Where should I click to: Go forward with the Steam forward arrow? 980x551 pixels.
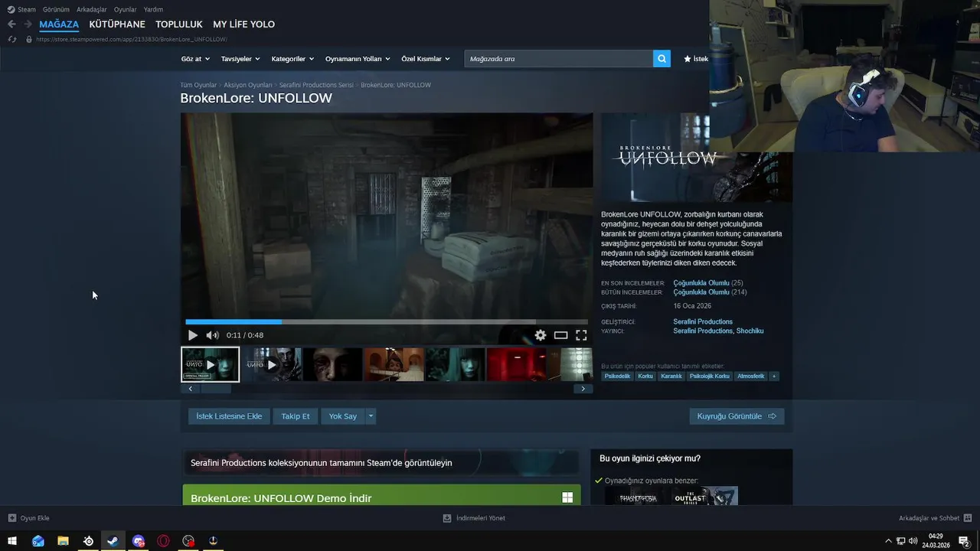coord(28,24)
